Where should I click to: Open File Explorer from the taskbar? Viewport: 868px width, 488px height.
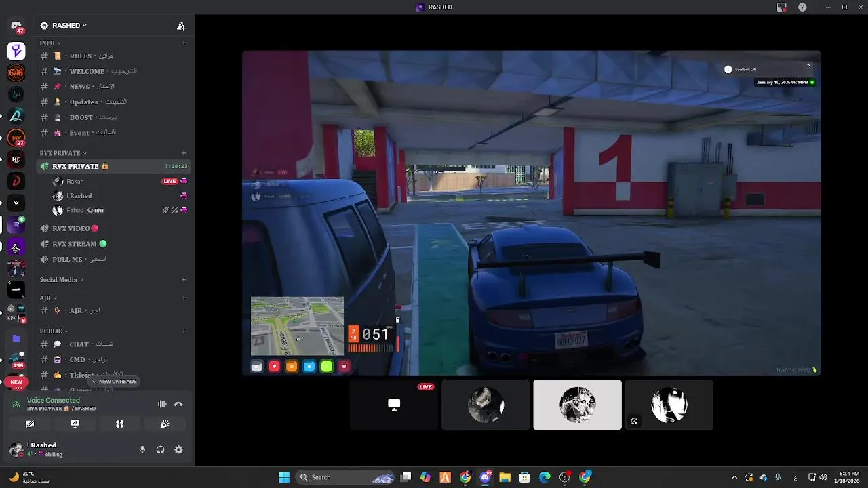click(505, 477)
